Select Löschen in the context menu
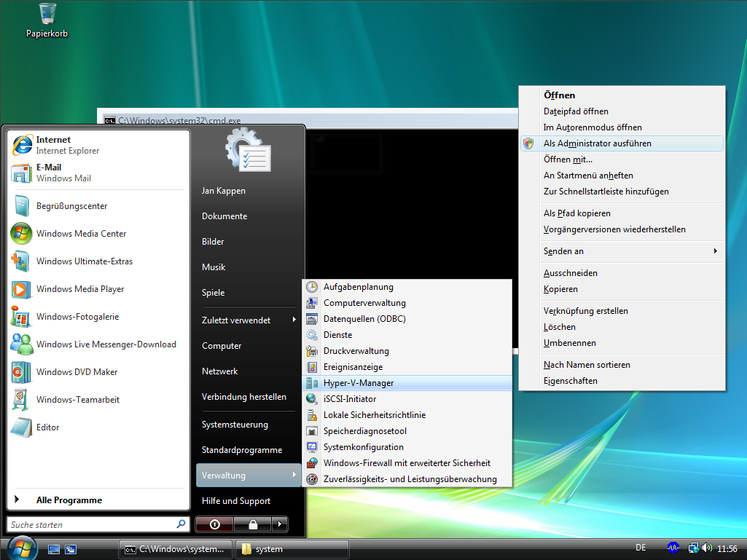The height and width of the screenshot is (560, 747). (x=622, y=327)
